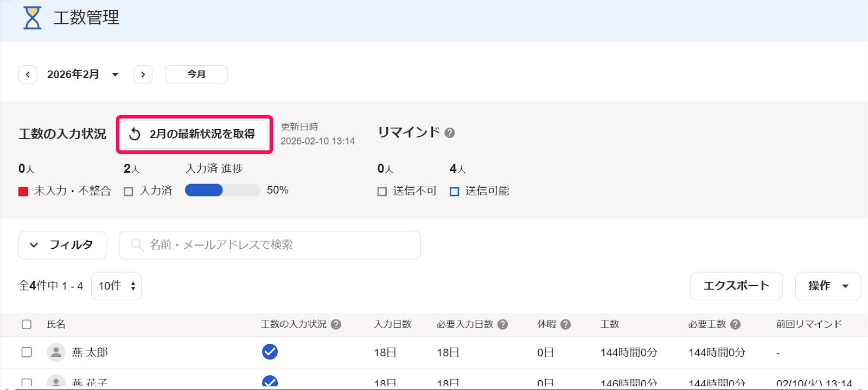Click the hourglass 工数管理 logo icon

[33, 18]
